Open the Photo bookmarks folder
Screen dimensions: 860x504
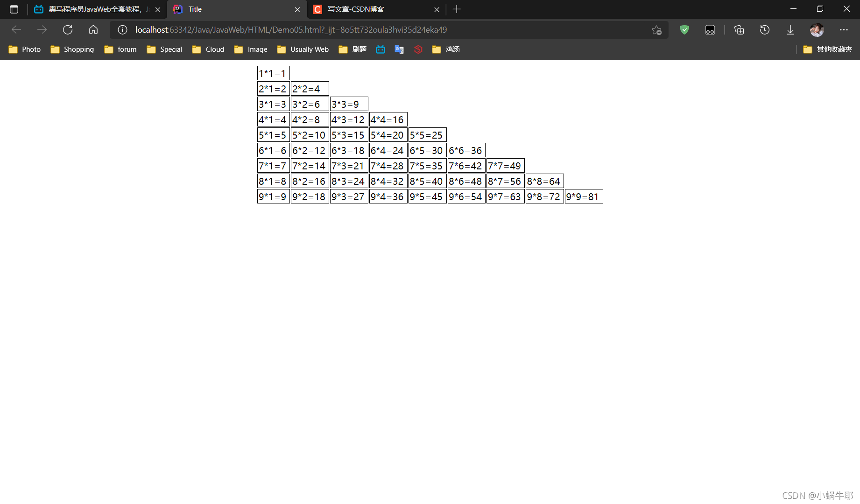25,49
